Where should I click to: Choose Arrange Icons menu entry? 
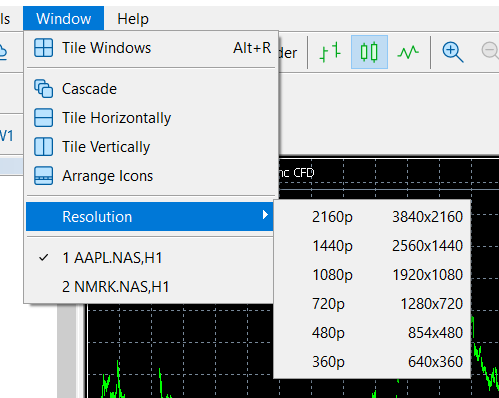point(150,176)
